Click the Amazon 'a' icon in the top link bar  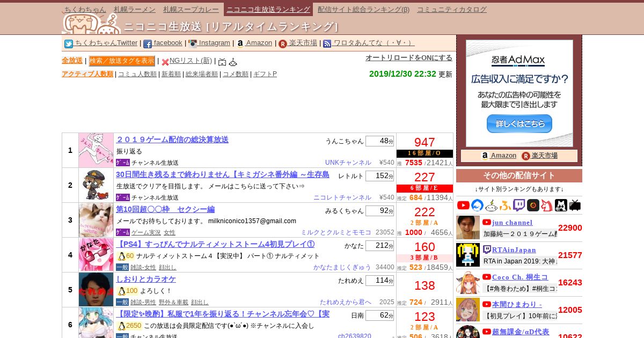(x=240, y=44)
